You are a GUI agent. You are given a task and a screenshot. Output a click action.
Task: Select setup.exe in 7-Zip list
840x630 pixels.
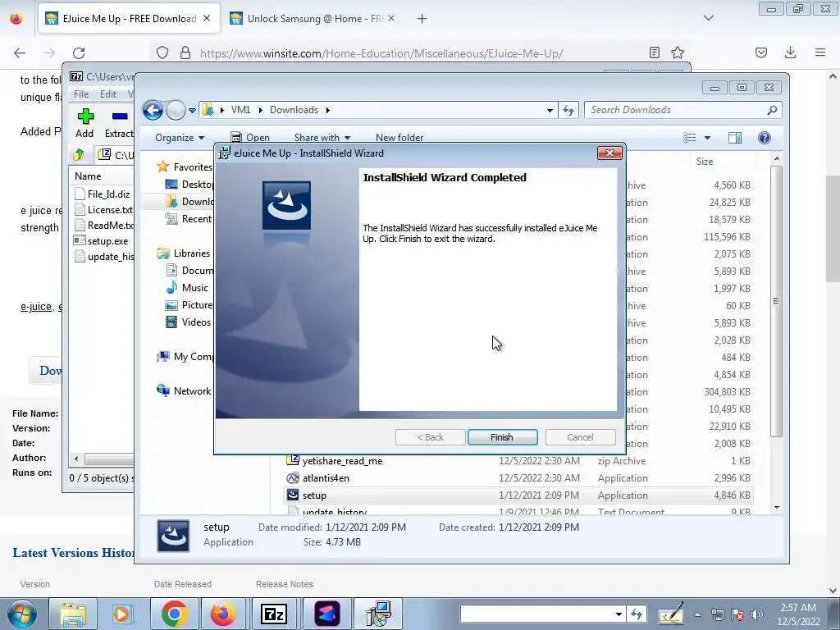tap(101, 241)
